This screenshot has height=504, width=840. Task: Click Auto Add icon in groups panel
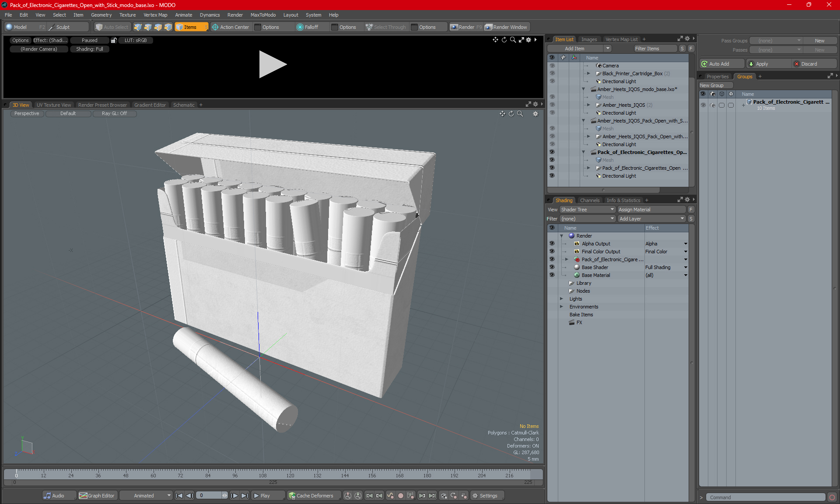[x=704, y=64]
